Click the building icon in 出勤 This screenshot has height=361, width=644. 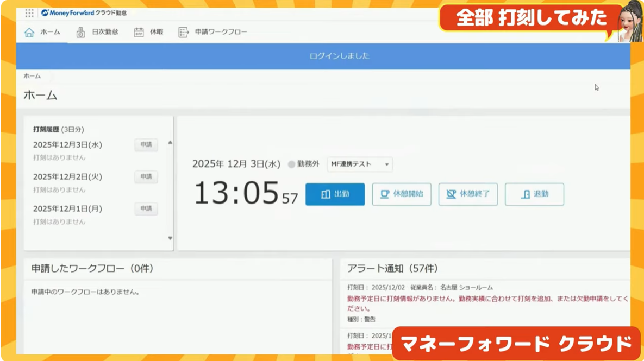click(326, 194)
